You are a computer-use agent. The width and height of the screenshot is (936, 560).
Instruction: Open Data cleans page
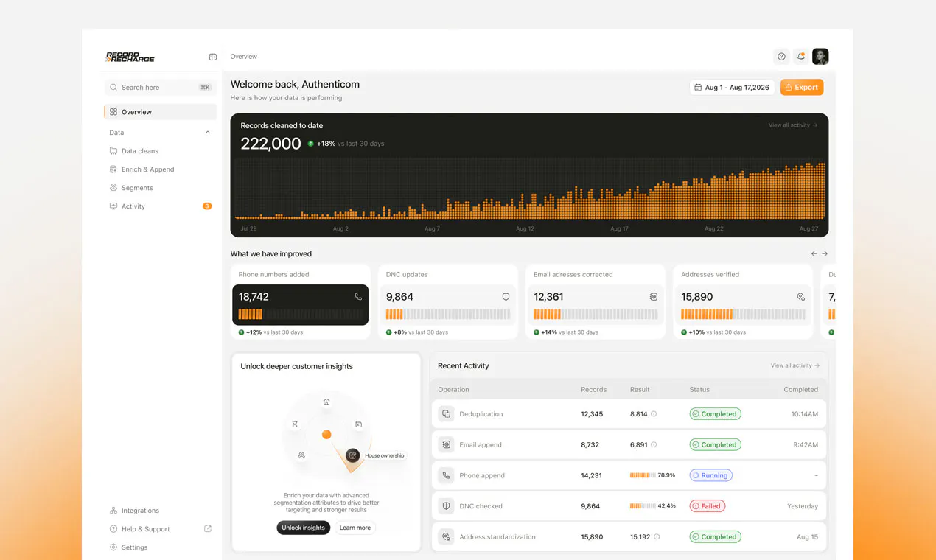[140, 151]
